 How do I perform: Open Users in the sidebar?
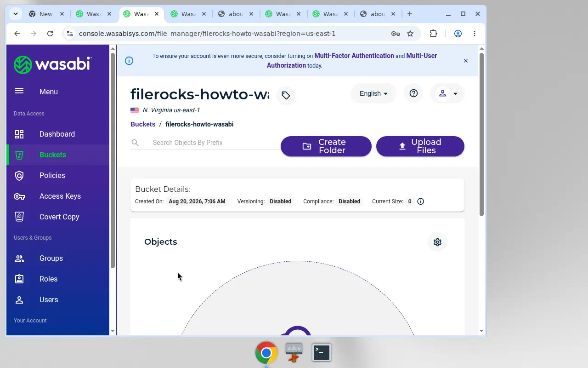(x=58, y=299)
